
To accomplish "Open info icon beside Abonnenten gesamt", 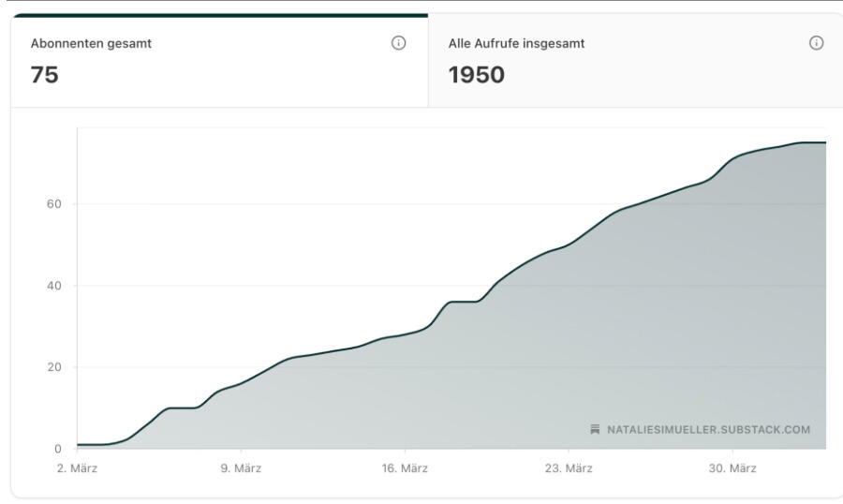I will (398, 43).
